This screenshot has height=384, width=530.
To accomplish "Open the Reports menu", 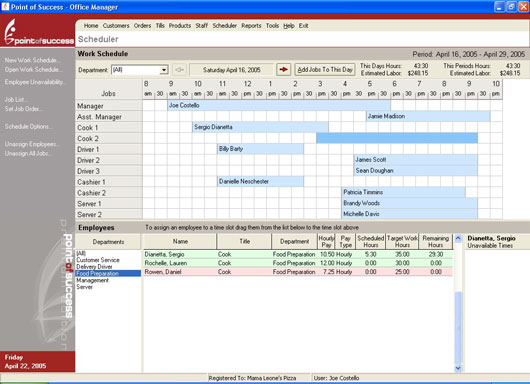I will pyautogui.click(x=251, y=26).
